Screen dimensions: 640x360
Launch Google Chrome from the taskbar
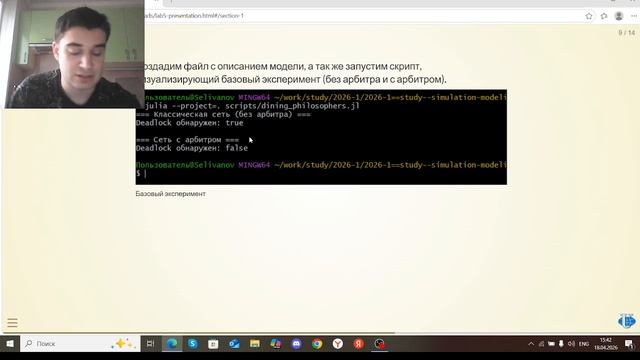(x=317, y=344)
